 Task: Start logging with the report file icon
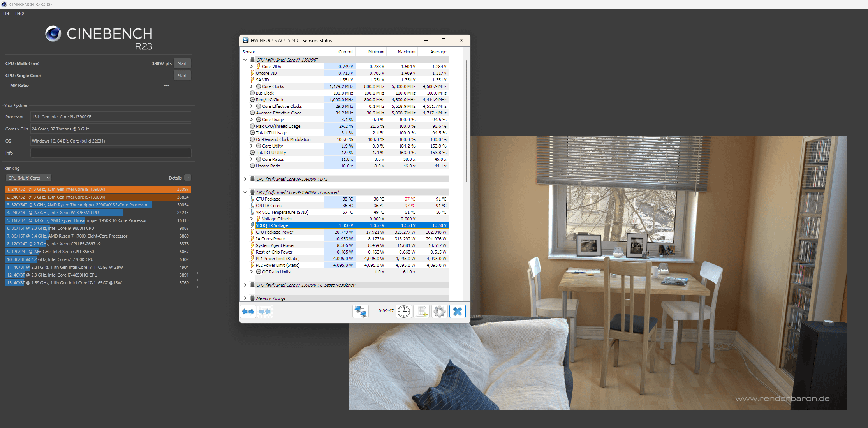coord(421,311)
